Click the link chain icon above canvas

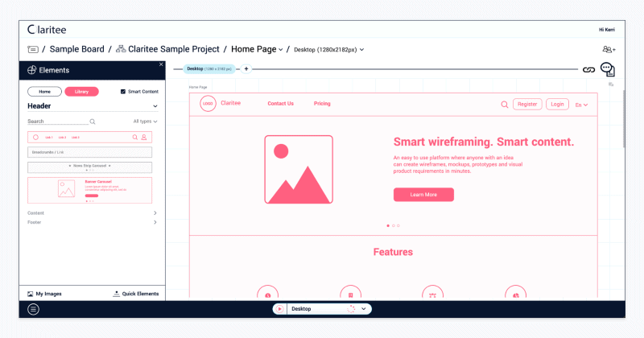588,70
